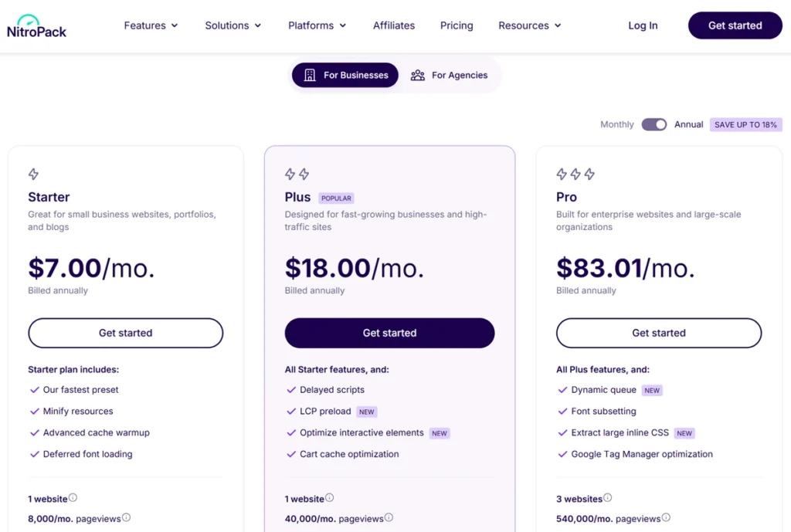This screenshot has height=532, width=791.
Task: Click Get started on the Plus plan
Action: (x=389, y=333)
